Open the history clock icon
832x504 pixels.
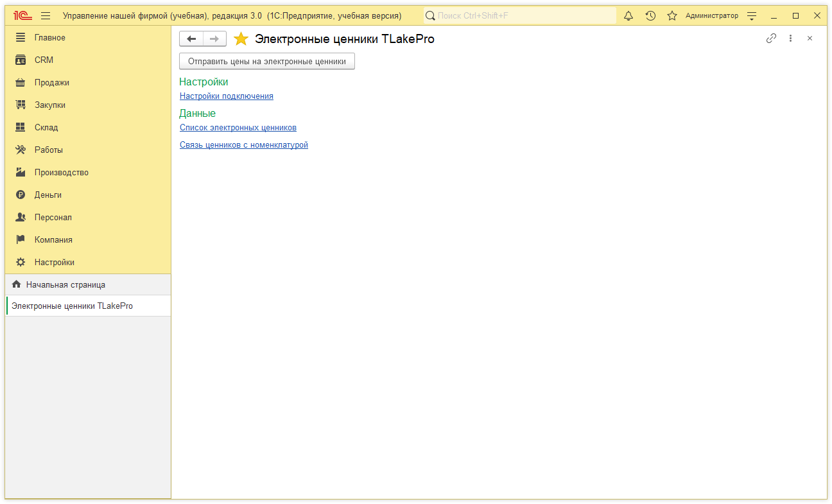point(650,16)
